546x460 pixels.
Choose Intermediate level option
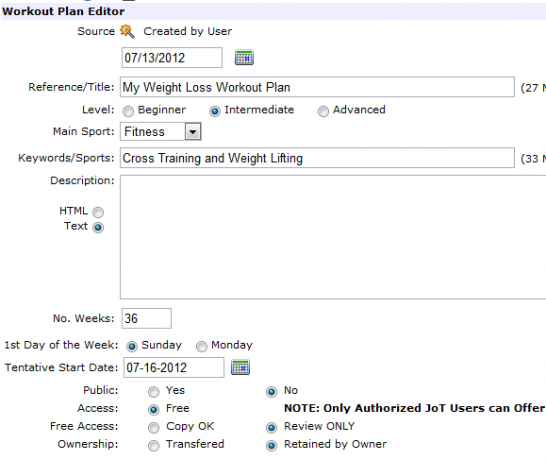tap(214, 111)
